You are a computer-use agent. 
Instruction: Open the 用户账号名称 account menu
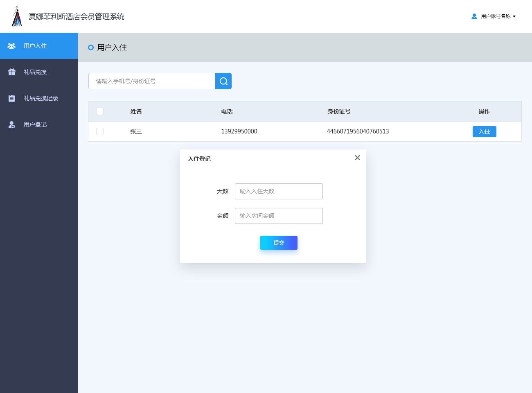click(496, 16)
